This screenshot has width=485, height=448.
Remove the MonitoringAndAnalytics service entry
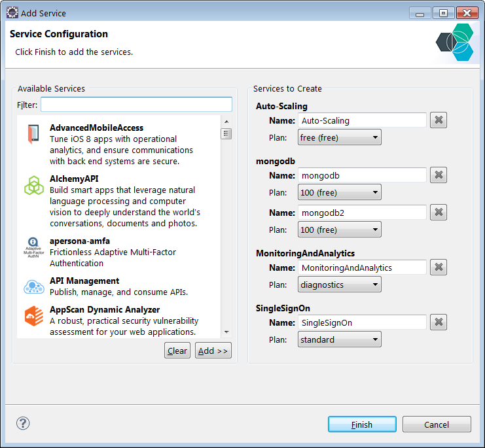point(439,267)
